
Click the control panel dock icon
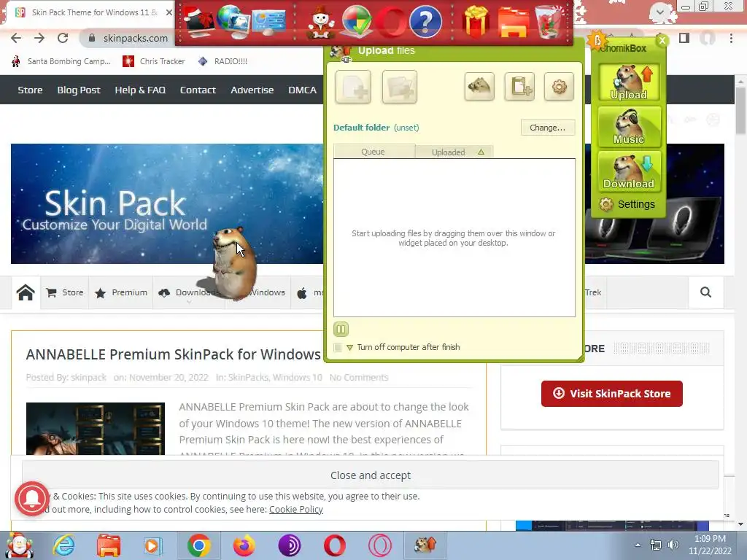click(268, 23)
